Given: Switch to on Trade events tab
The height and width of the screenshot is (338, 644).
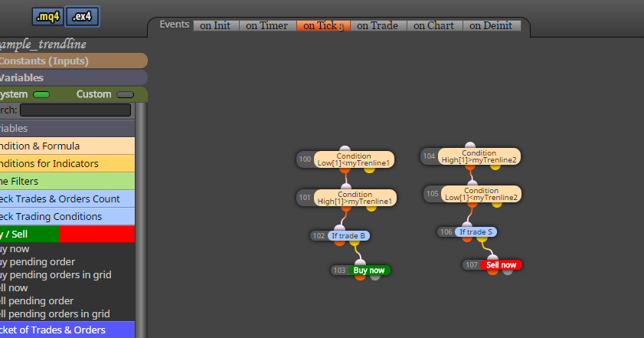Looking at the screenshot, I should click(x=378, y=25).
